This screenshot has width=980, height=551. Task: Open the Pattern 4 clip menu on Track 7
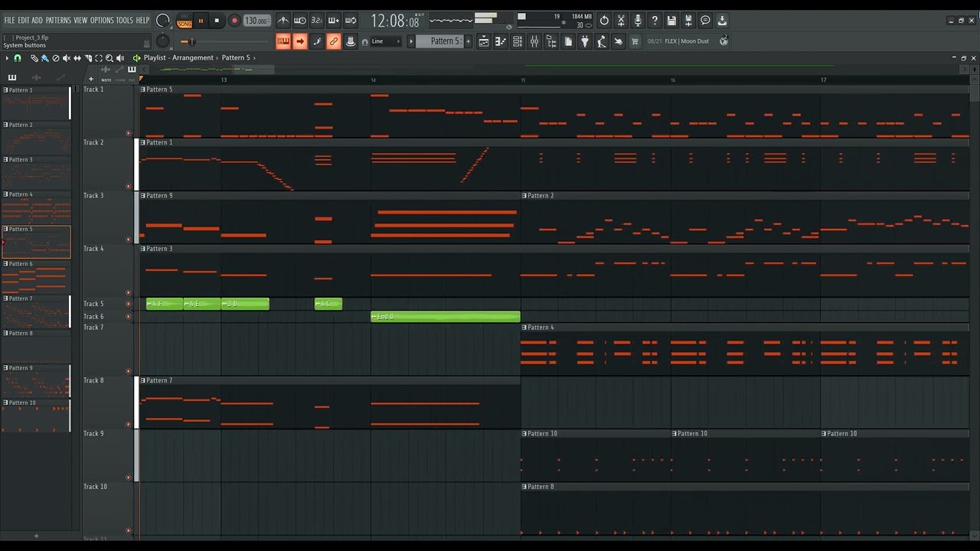tap(524, 328)
